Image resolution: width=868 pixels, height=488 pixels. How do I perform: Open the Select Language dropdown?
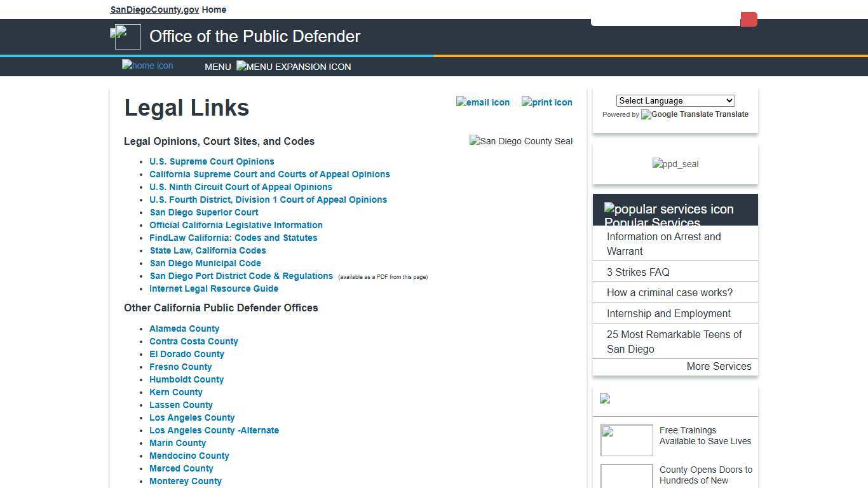[675, 100]
